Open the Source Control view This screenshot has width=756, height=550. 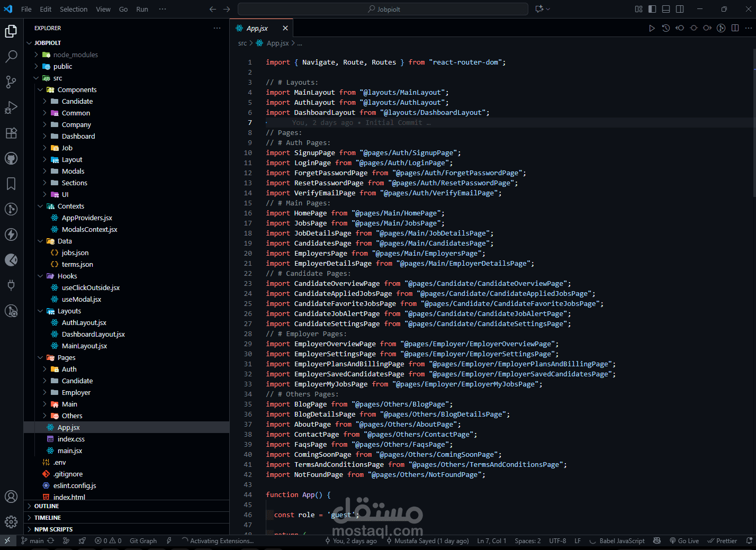tap(11, 82)
